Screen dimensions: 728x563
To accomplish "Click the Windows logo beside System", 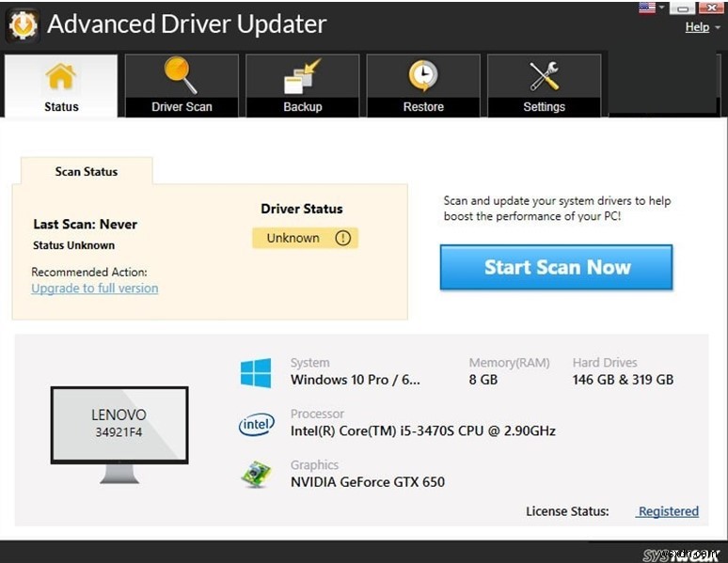I will click(256, 372).
